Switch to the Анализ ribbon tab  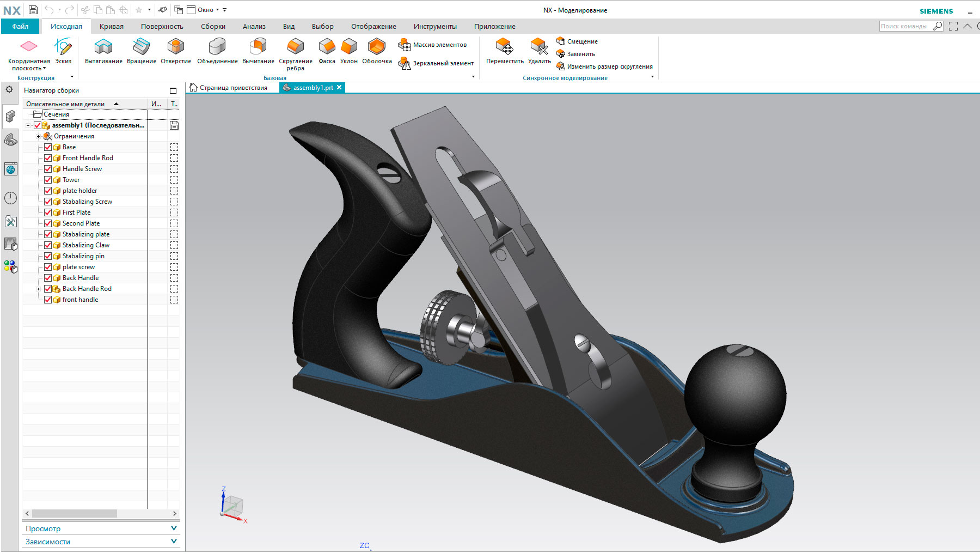click(254, 26)
